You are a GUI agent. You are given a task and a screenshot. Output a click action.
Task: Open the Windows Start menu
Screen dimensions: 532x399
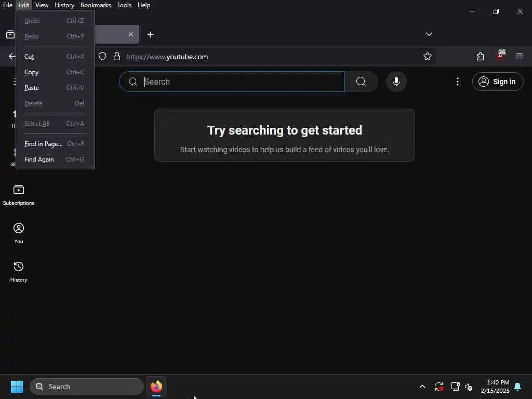pos(17,387)
